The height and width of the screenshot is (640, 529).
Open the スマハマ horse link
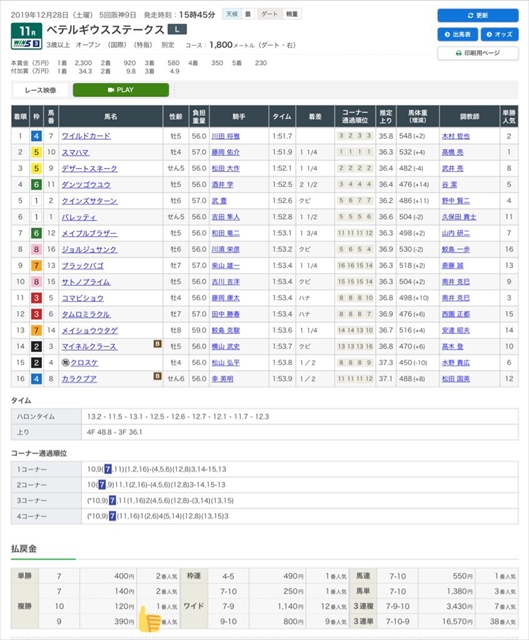coord(75,152)
